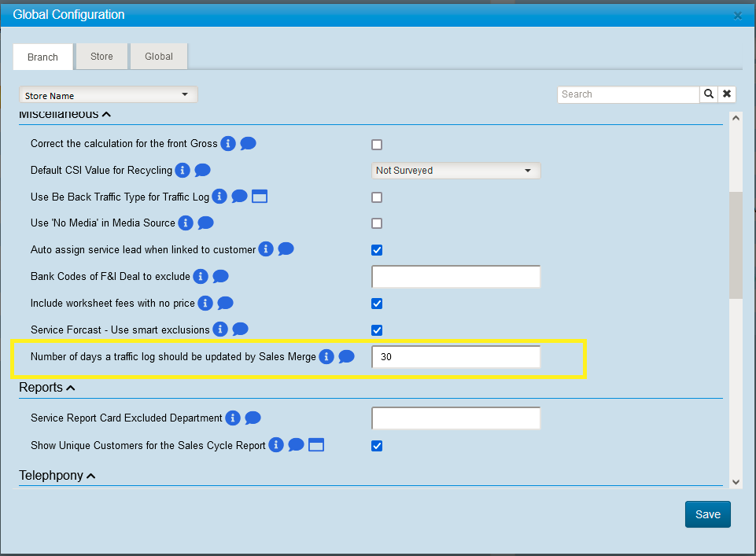Open the Not Surveyed CSI value dropdown
This screenshot has height=556, width=756.
pos(455,171)
